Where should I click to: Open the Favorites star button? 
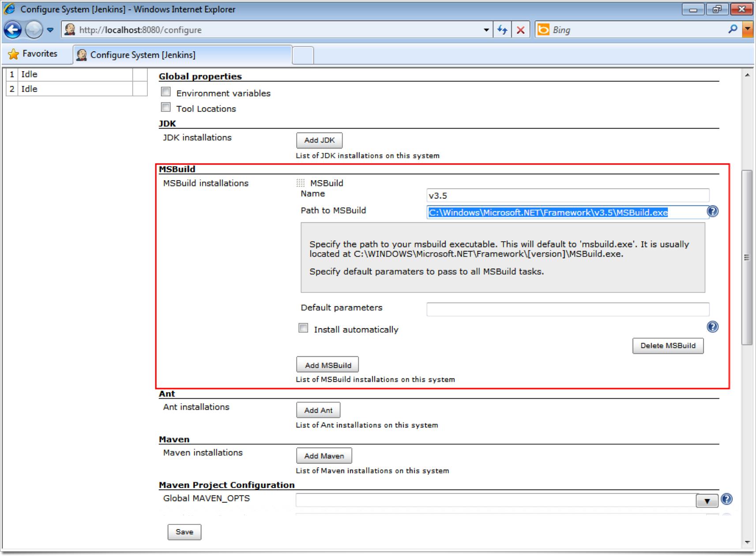33,54
